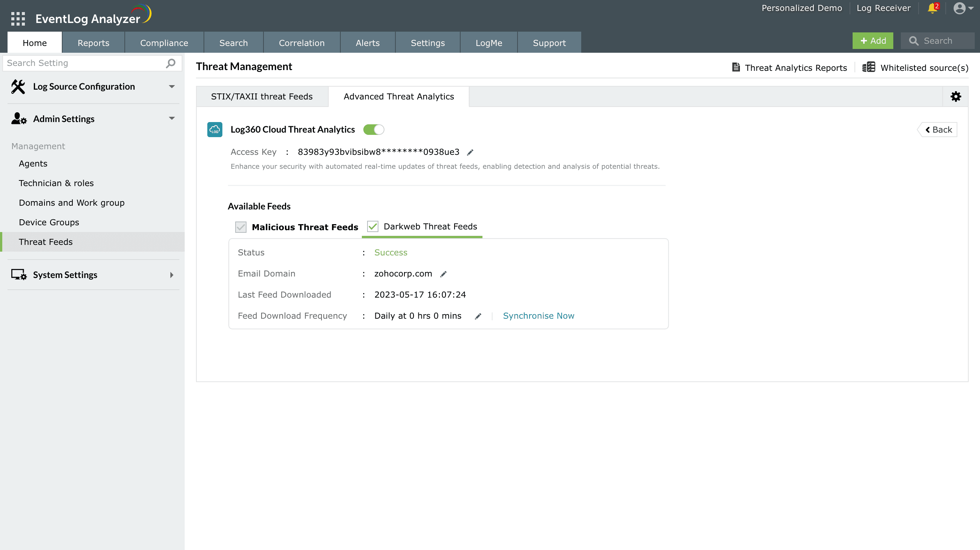Open the threat settings gear icon
Viewport: 980px width, 550px height.
coord(955,96)
